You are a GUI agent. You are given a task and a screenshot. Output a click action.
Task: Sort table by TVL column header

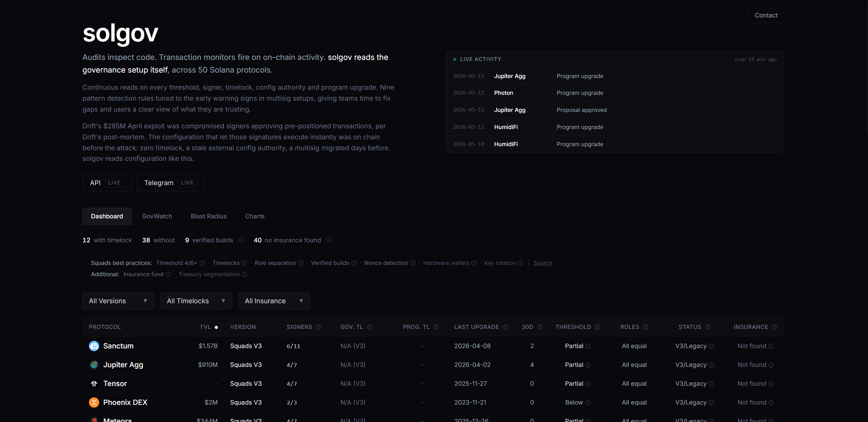coord(209,327)
